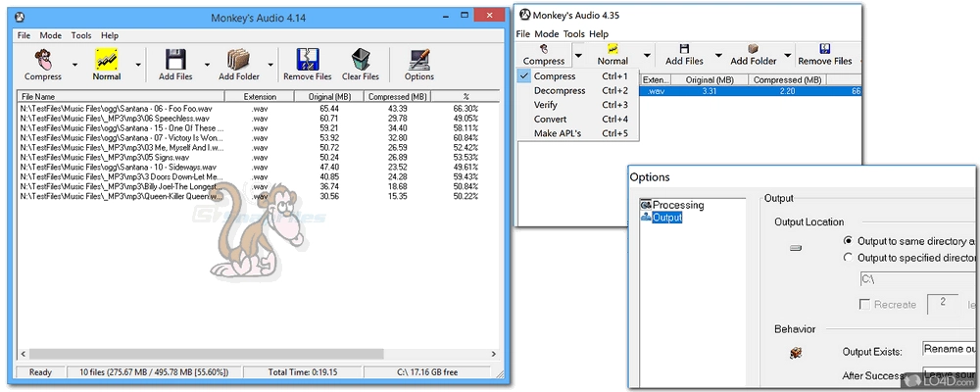Viewport: 980px width, 392px height.
Task: Open dropdown arrow beside Add Folder in 4.35
Action: [x=788, y=56]
